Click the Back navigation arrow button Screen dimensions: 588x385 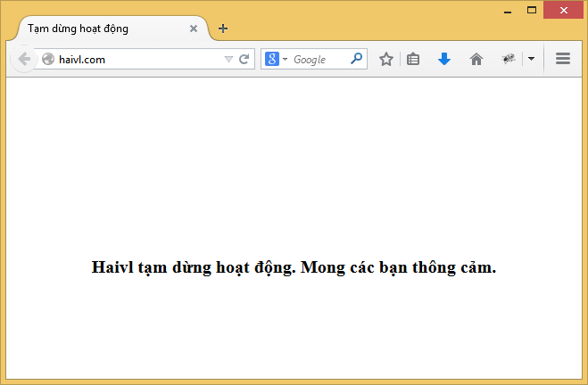coord(23,59)
